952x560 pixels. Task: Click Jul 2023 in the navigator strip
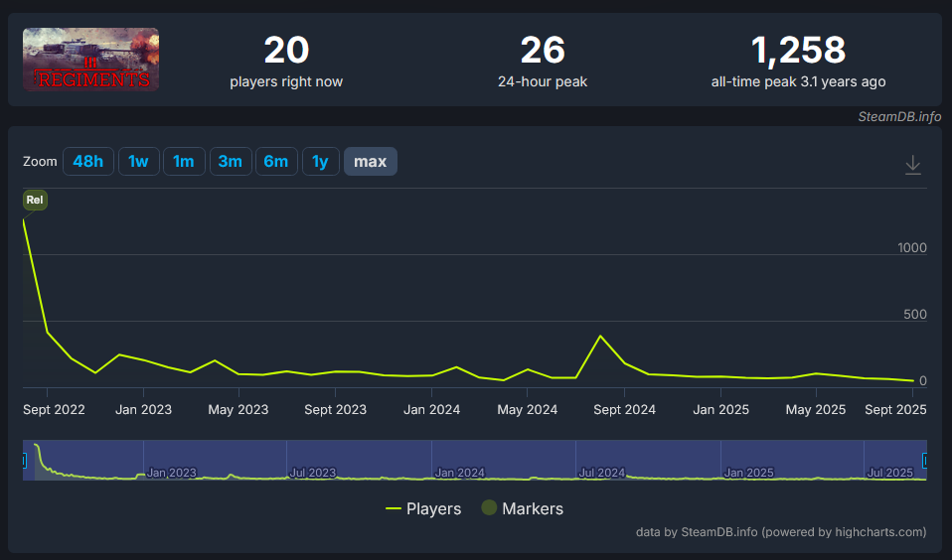tap(313, 473)
